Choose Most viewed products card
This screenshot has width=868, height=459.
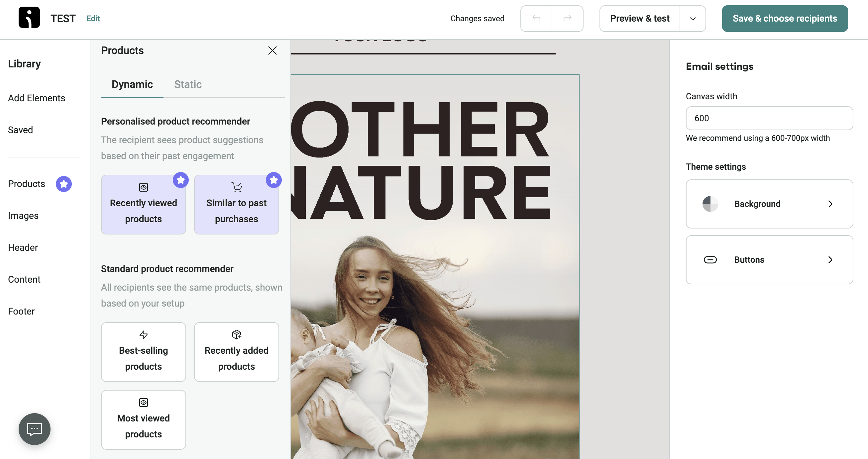click(143, 419)
